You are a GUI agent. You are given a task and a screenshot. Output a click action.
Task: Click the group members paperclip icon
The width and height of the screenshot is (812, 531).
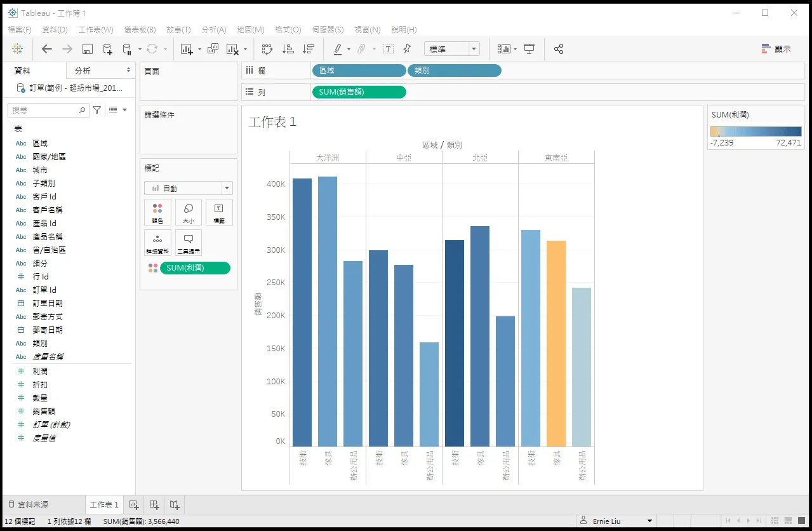click(361, 49)
